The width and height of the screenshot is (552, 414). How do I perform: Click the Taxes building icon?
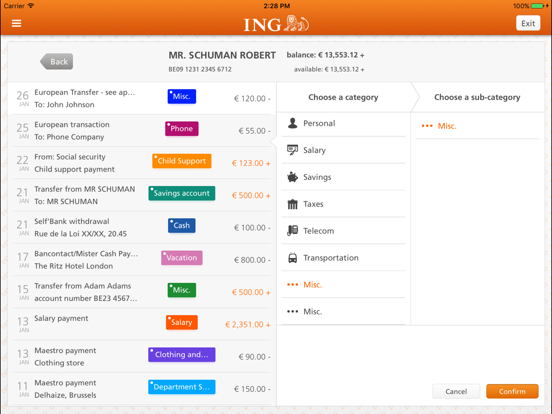coord(293,204)
